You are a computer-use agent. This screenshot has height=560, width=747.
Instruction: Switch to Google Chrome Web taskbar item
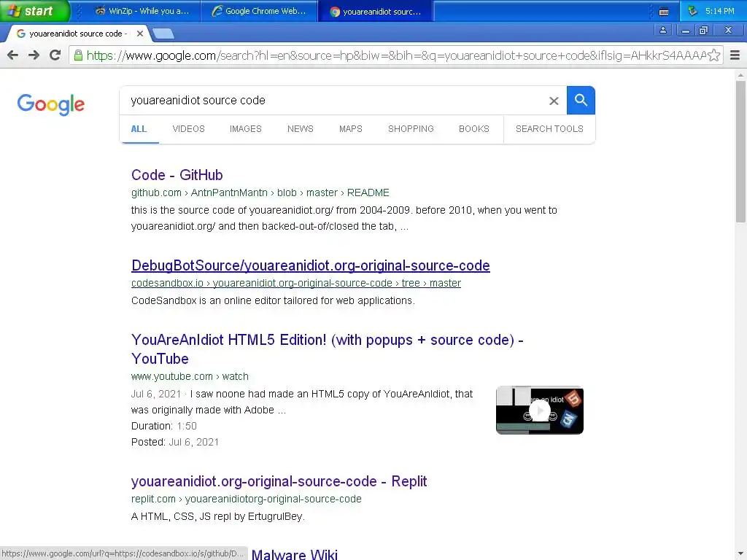259,11
